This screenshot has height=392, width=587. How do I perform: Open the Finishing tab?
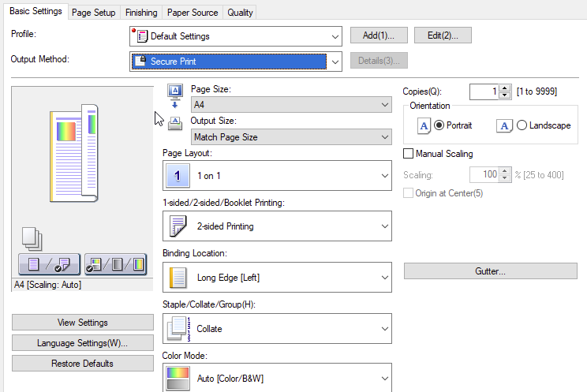tap(141, 13)
